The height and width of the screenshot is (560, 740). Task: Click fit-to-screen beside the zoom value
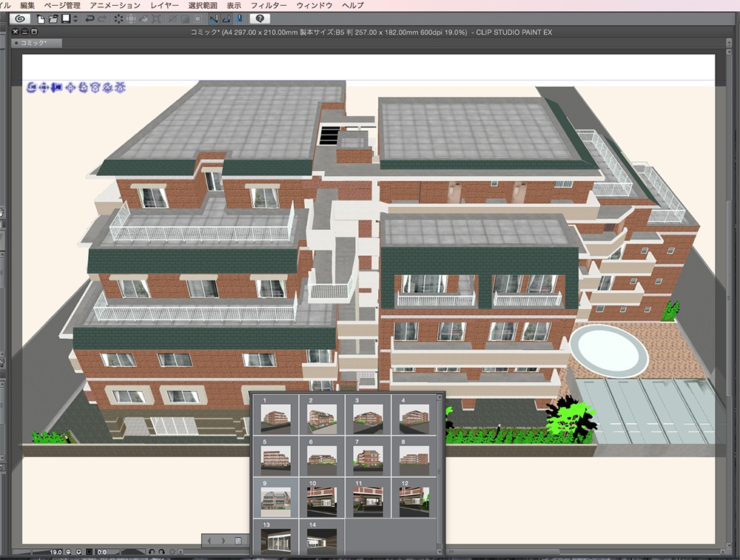click(x=89, y=552)
